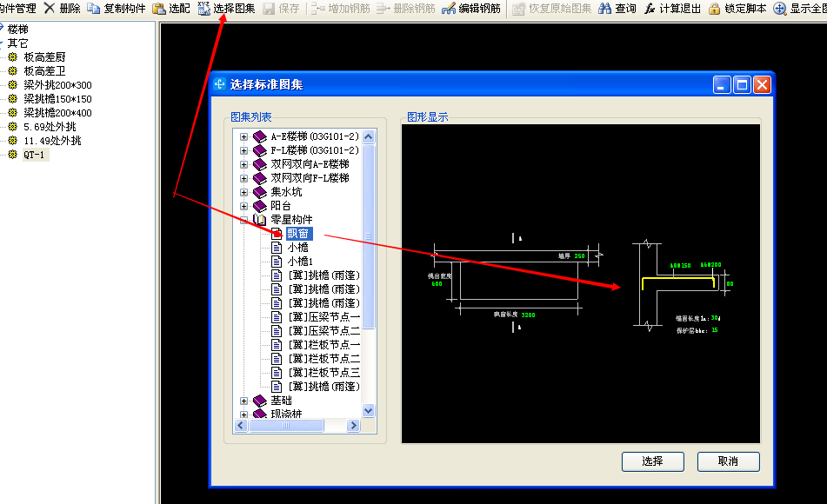Click 计算退出 in the toolbar

pos(673,9)
